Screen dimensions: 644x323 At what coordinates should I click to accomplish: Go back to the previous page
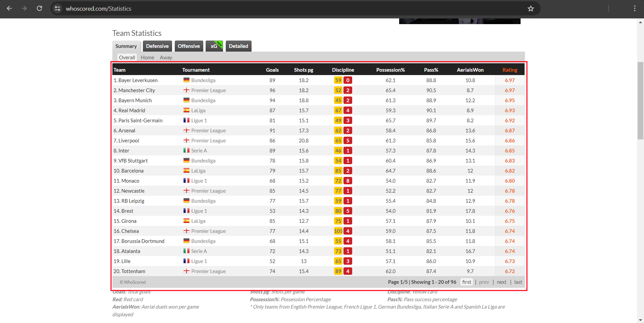click(x=9, y=8)
